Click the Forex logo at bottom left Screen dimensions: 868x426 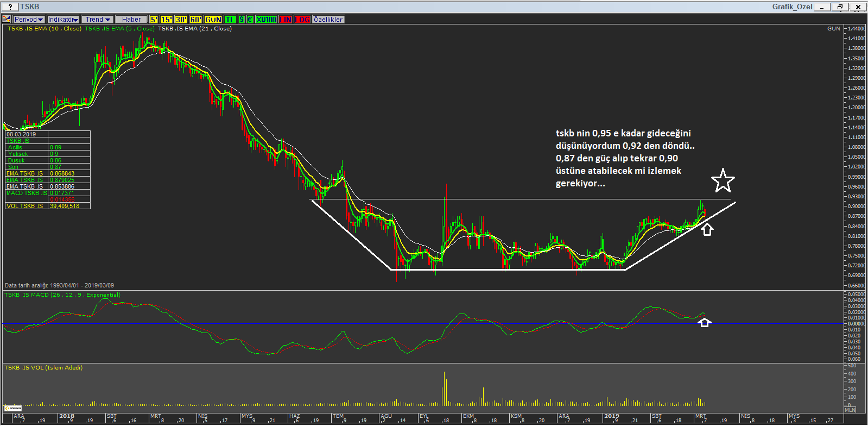point(12,408)
